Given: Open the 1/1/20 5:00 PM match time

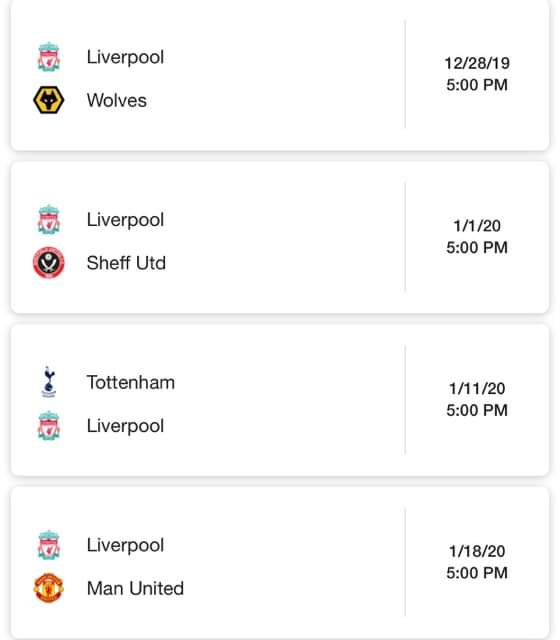Looking at the screenshot, I should tap(477, 236).
